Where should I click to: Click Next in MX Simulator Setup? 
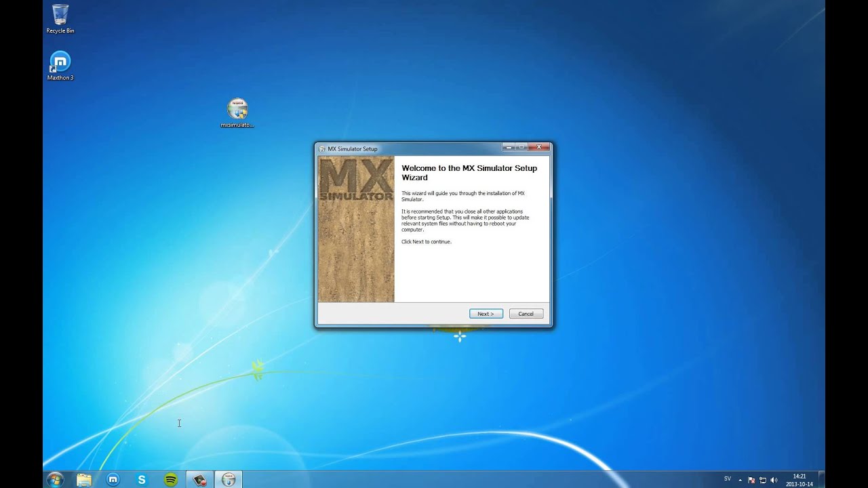[486, 314]
